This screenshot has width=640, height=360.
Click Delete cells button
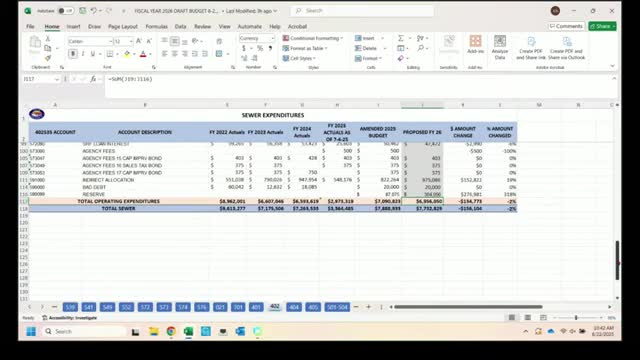tap(366, 48)
